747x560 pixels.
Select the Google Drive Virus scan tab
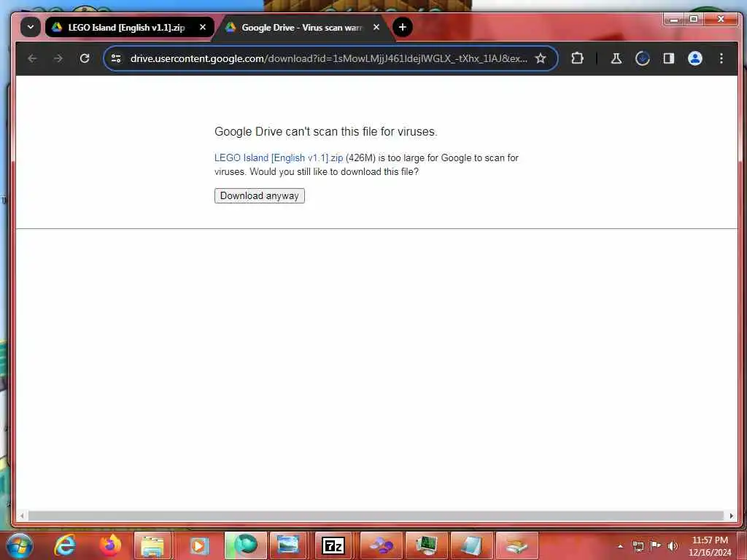point(303,27)
